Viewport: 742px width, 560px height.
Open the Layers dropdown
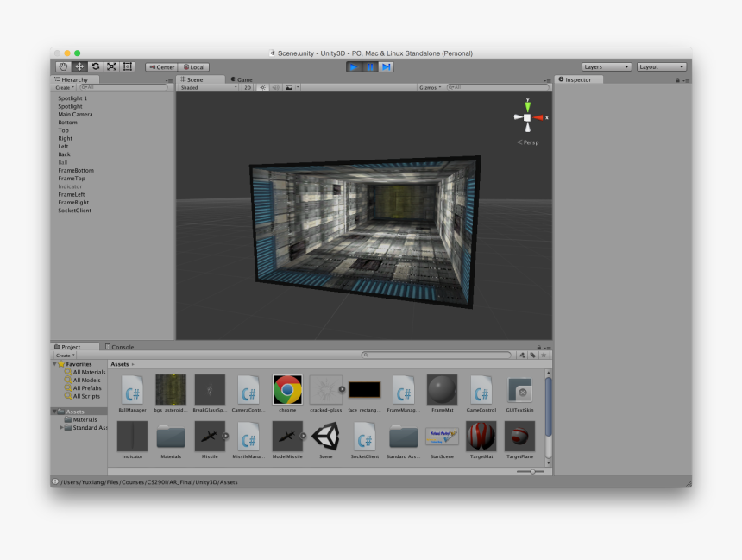(x=607, y=66)
